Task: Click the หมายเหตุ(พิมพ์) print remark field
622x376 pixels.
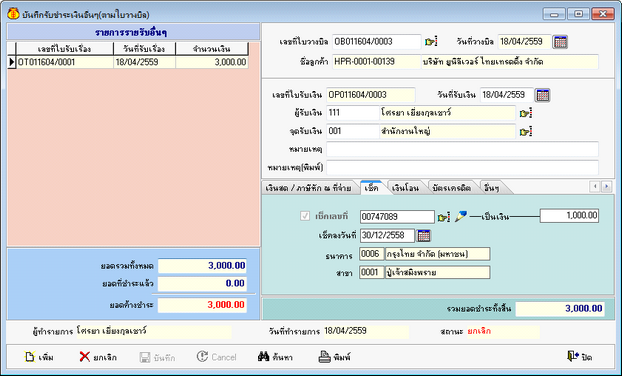Action: pos(462,168)
